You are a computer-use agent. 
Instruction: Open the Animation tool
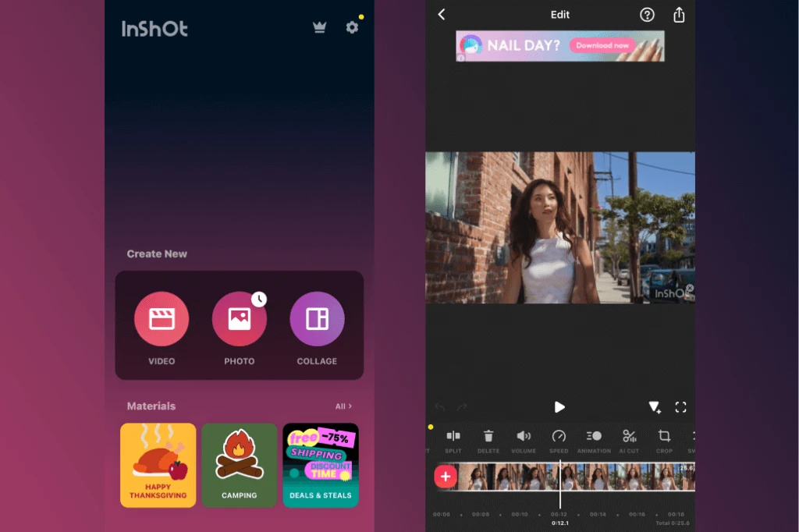point(594,442)
